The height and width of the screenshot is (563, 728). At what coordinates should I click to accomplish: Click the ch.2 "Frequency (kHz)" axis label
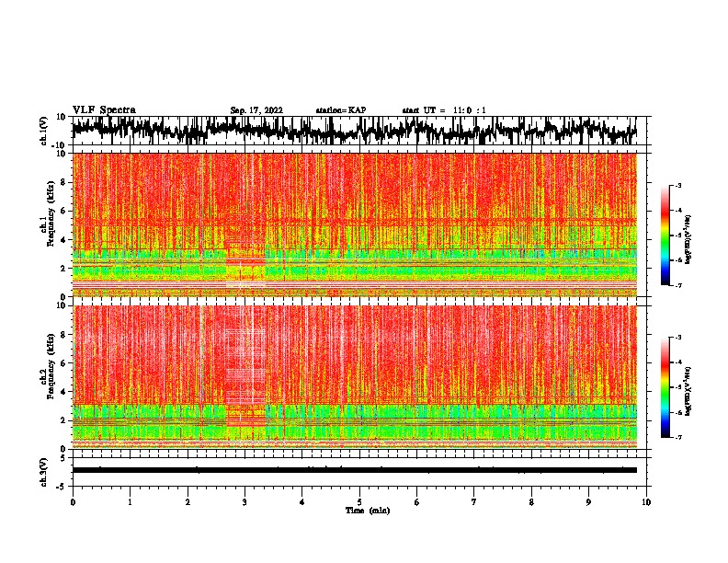pyautogui.click(x=51, y=366)
